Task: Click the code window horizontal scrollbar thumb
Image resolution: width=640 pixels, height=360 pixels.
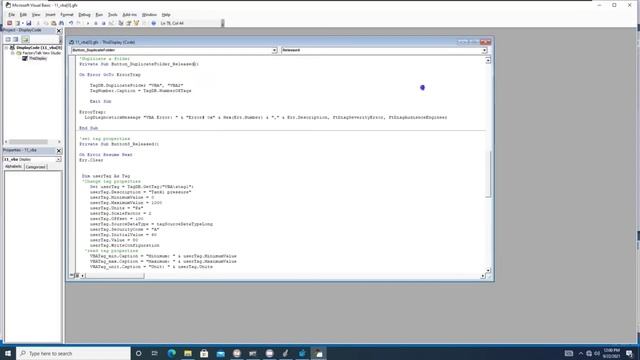Action: [115, 276]
